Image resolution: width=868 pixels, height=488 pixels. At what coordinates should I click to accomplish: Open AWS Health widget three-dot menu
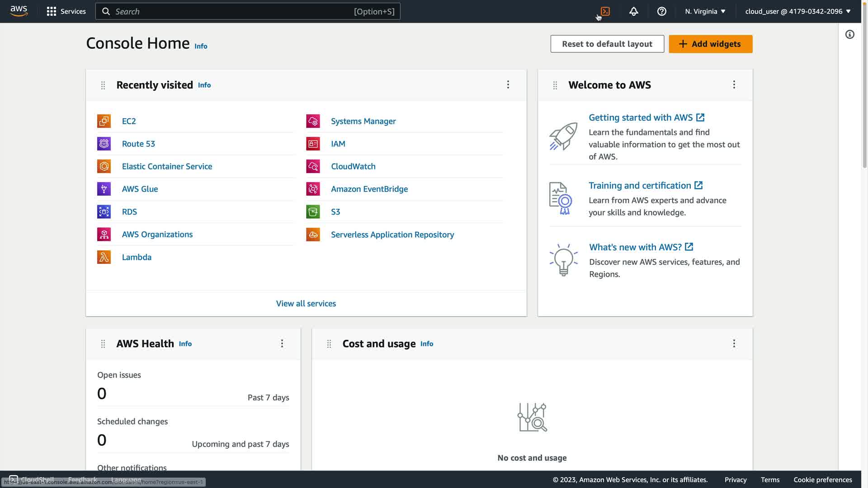(x=282, y=343)
